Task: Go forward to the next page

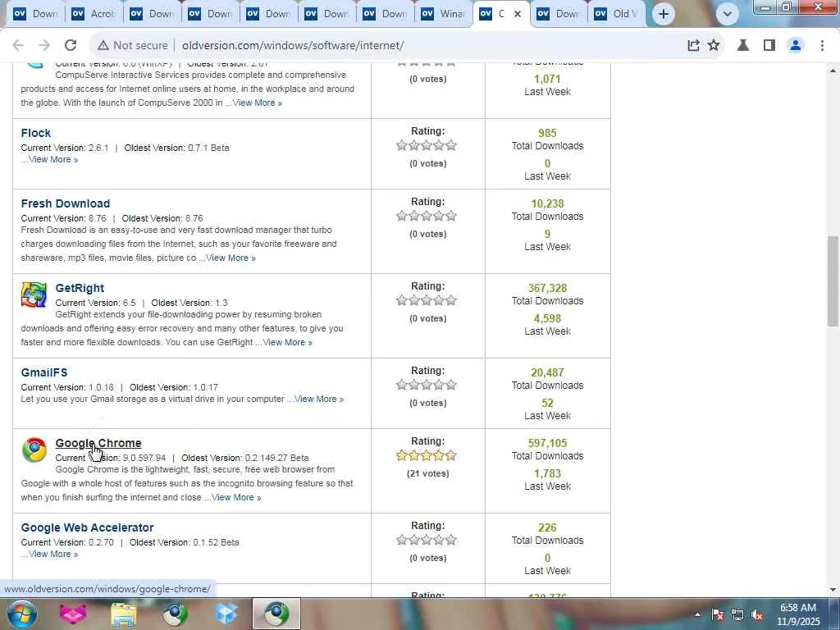Action: tap(44, 46)
